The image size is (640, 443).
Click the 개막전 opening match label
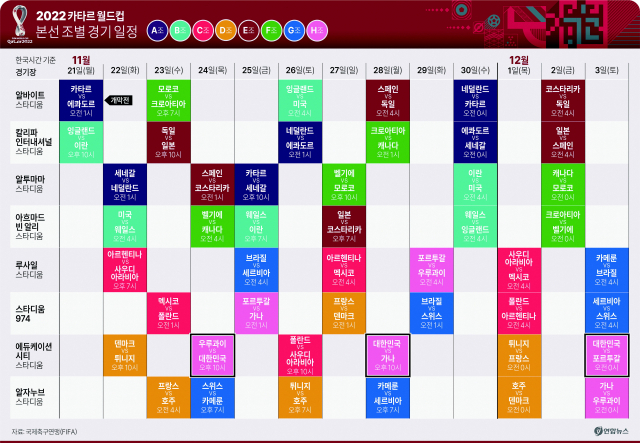tap(120, 101)
